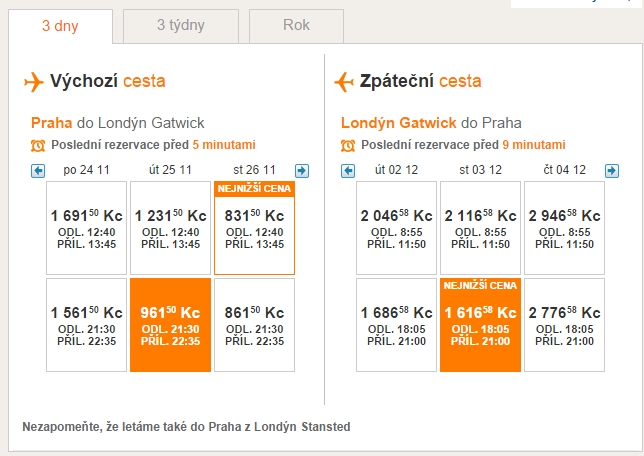Choose 2 776 Kc Thursday evening return
The image size is (644, 456).
click(565, 325)
